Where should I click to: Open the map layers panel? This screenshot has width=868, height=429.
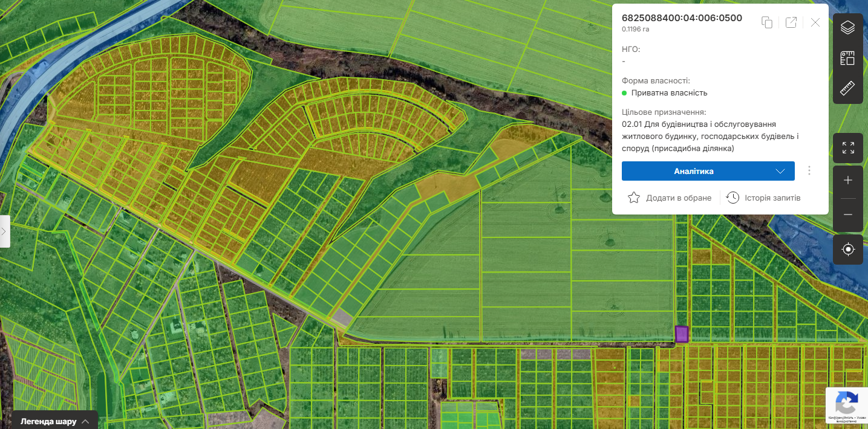pos(847,28)
